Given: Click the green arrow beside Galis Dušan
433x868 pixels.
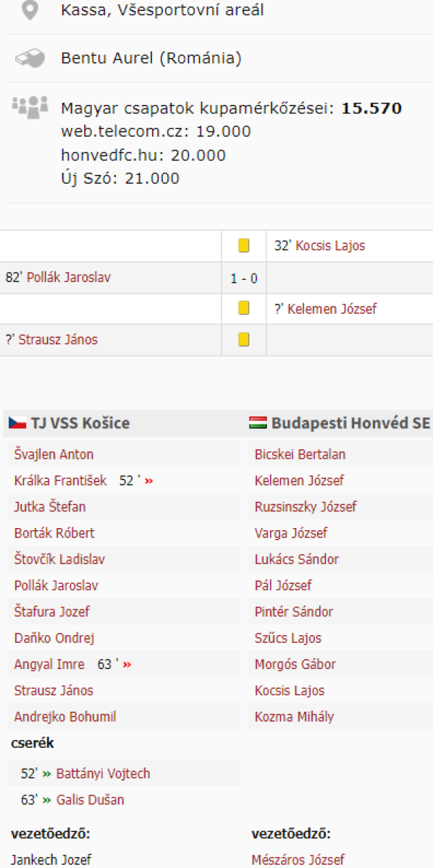Looking at the screenshot, I should tap(46, 800).
